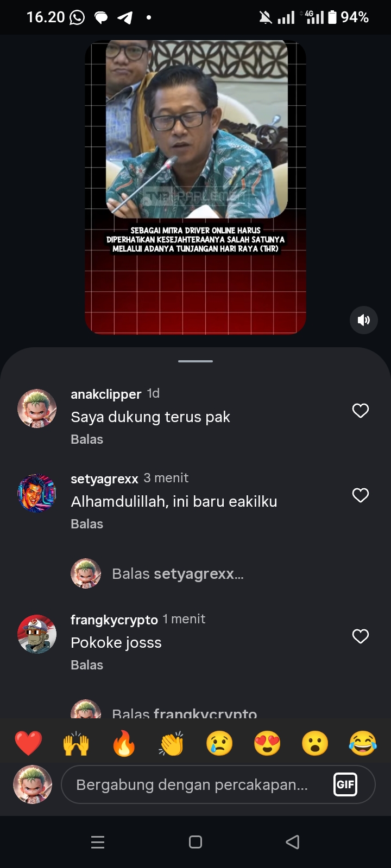This screenshot has width=391, height=868.
Task: Send the laughing tears emoji reaction
Action: tap(363, 743)
